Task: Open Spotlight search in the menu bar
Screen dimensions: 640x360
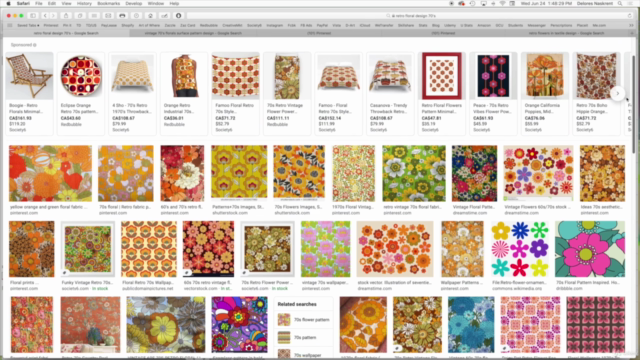Action: [x=620, y=3]
